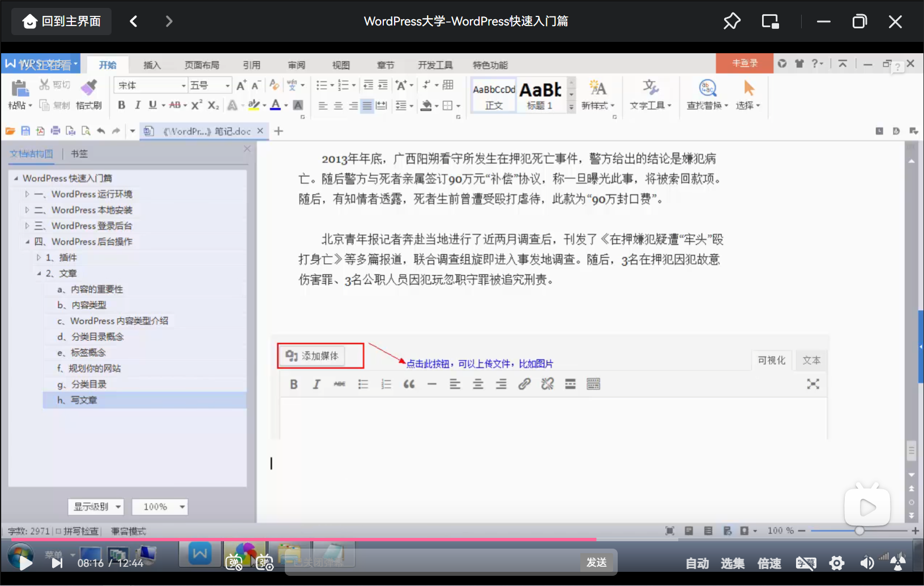Open the 自动 quality option
Screen dimensions: 924x586
[697, 563]
